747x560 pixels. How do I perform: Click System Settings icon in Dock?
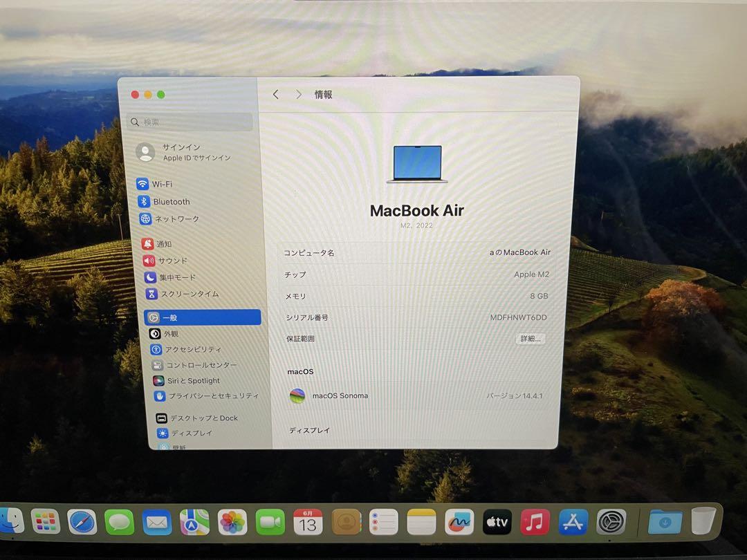[611, 522]
